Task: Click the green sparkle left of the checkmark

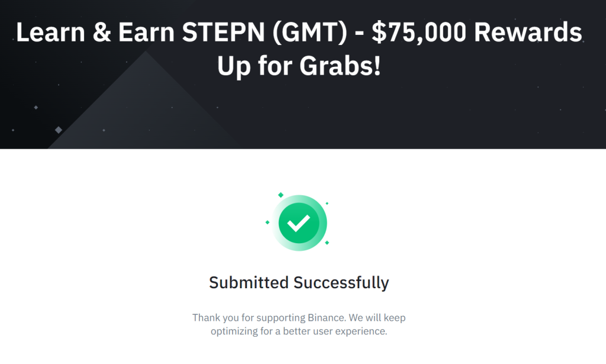Action: [x=267, y=223]
